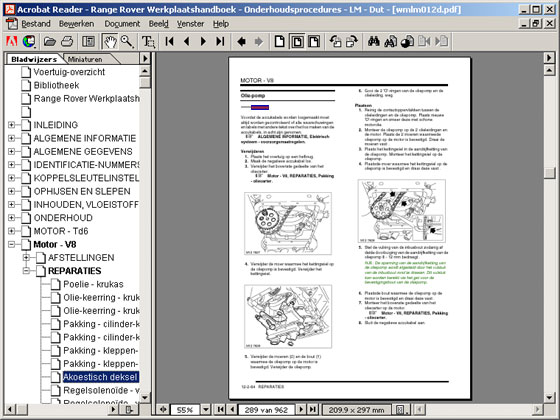Choose Fit Width view icon
The width and height of the screenshot is (560, 420).
coord(314,41)
